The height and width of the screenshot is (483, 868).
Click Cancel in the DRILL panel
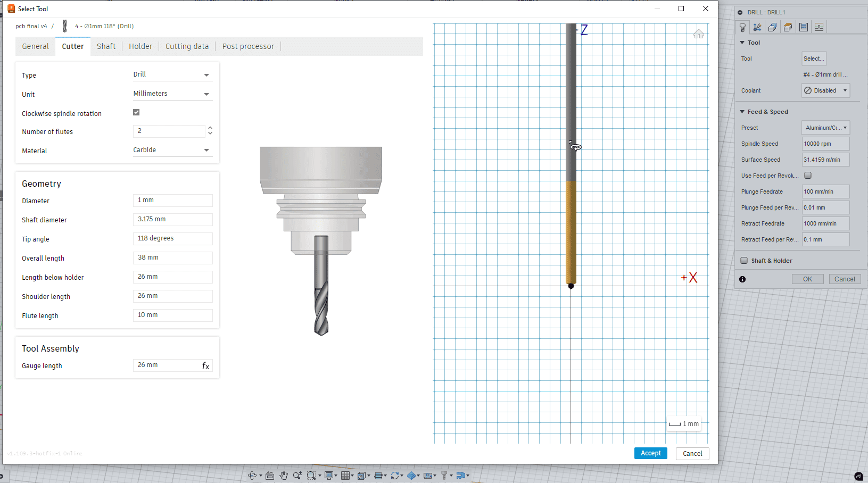pos(845,279)
